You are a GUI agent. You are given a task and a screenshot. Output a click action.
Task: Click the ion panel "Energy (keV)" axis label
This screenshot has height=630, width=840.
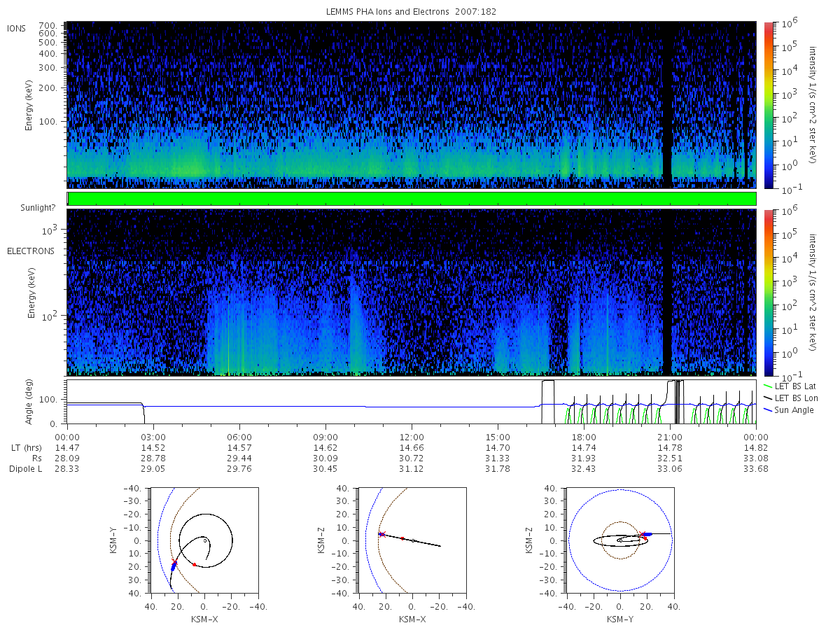pos(29,105)
